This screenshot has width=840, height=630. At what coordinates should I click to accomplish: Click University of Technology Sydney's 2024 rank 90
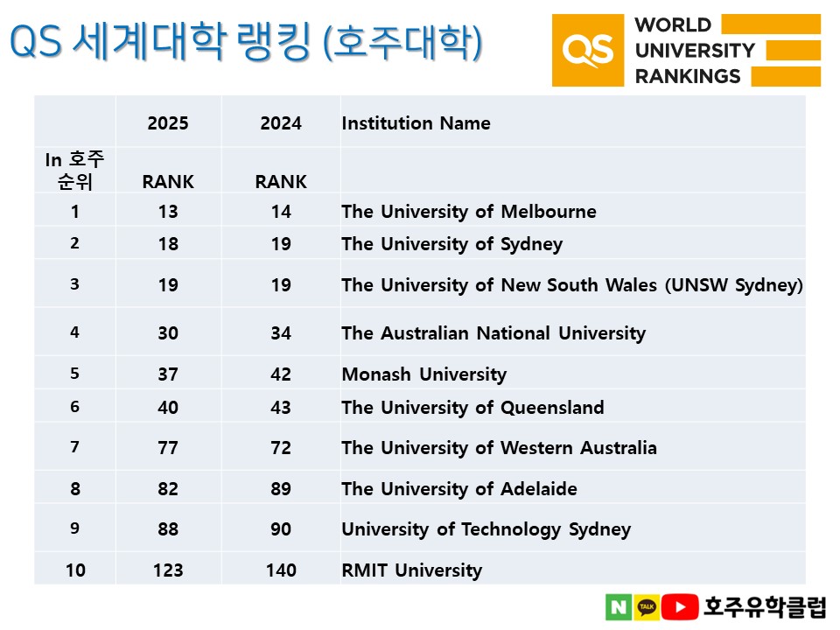[x=281, y=529]
